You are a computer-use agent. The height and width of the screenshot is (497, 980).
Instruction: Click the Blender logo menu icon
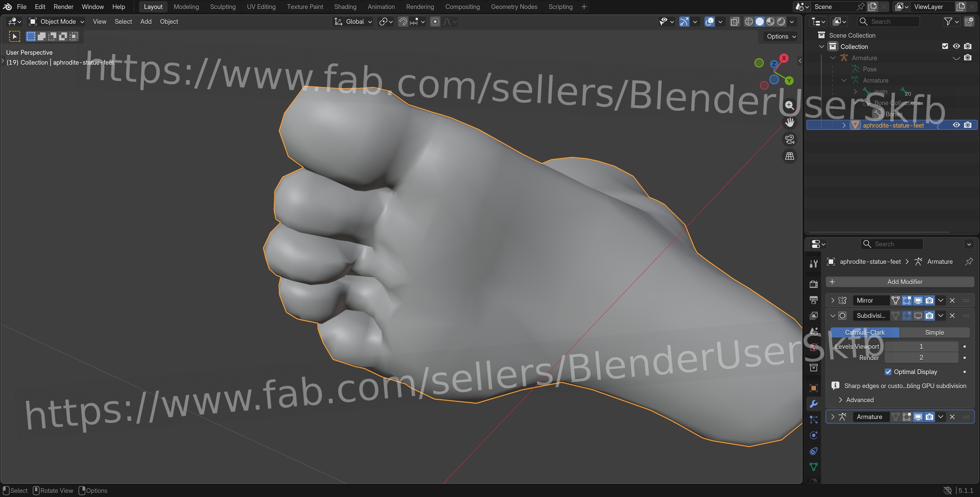tap(7, 7)
